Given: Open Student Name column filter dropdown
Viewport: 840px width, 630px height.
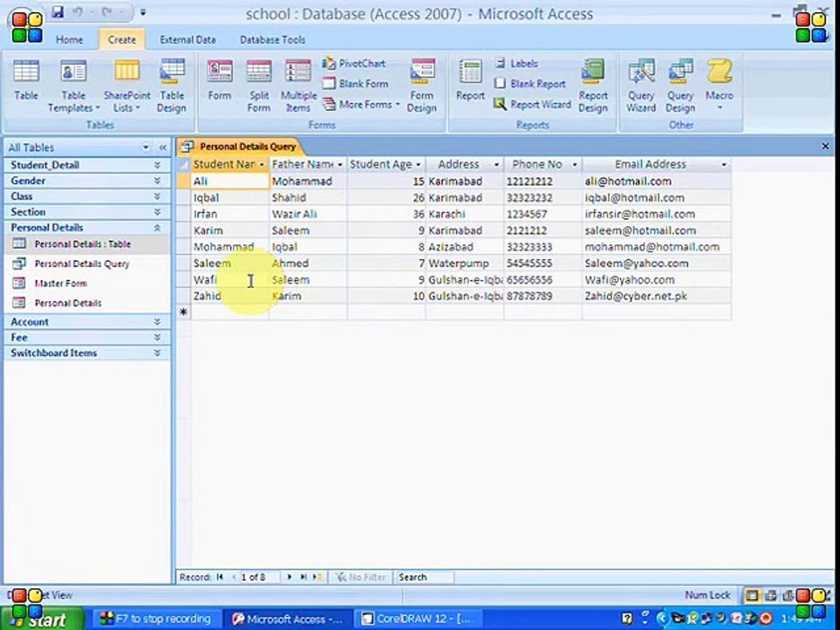Looking at the screenshot, I should (x=262, y=164).
